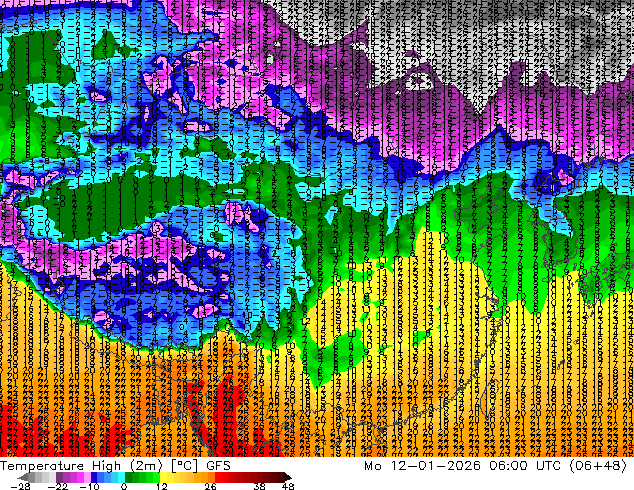This screenshot has height=490, width=634.
Task: Click the '-22' legend label
Action: [x=58, y=486]
